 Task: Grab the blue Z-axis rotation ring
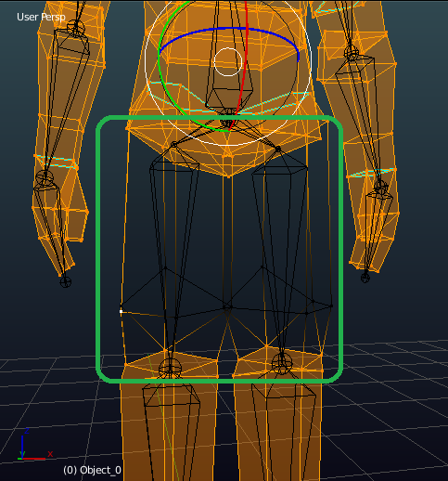click(x=229, y=29)
